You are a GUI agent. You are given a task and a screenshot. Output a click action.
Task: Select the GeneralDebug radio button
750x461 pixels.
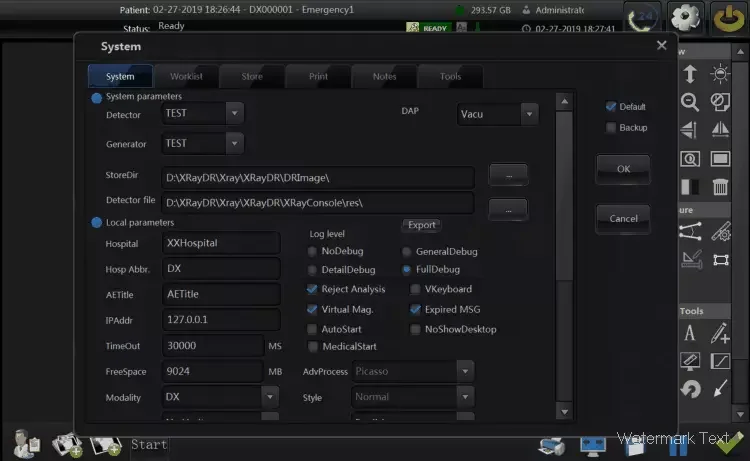tap(407, 252)
